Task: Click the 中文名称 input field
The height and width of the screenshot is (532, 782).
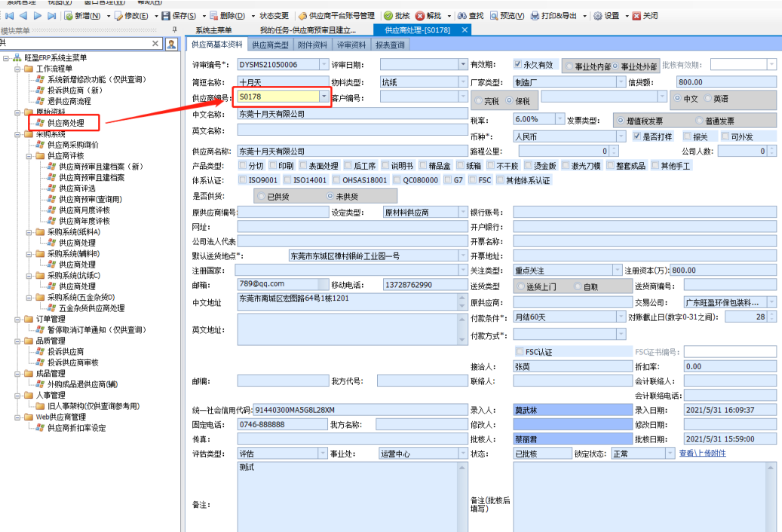Action: (x=352, y=114)
